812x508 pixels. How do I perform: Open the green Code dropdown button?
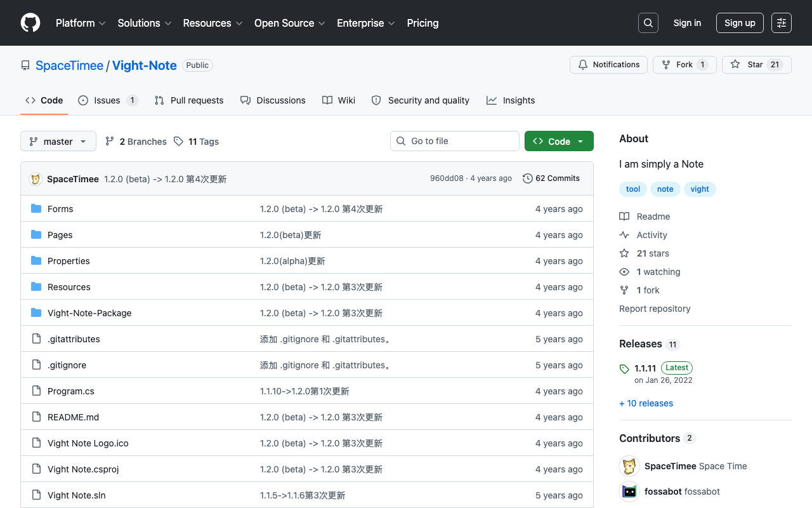coord(559,141)
